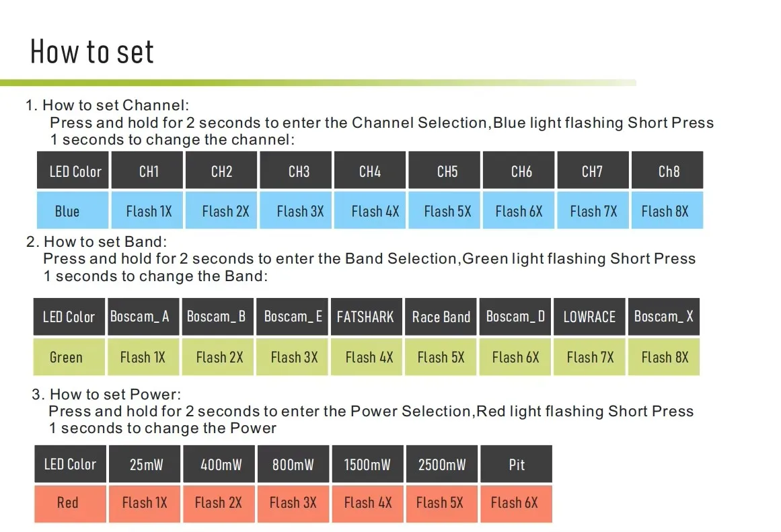Select the Boscam_A band header
781x532 pixels.
click(143, 316)
